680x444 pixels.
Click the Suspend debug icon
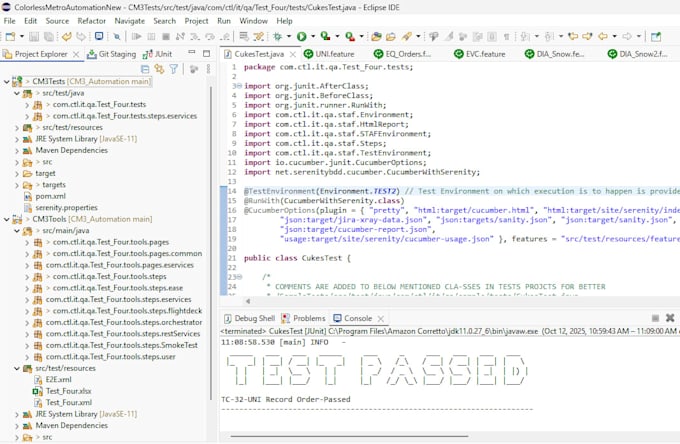coord(151,36)
